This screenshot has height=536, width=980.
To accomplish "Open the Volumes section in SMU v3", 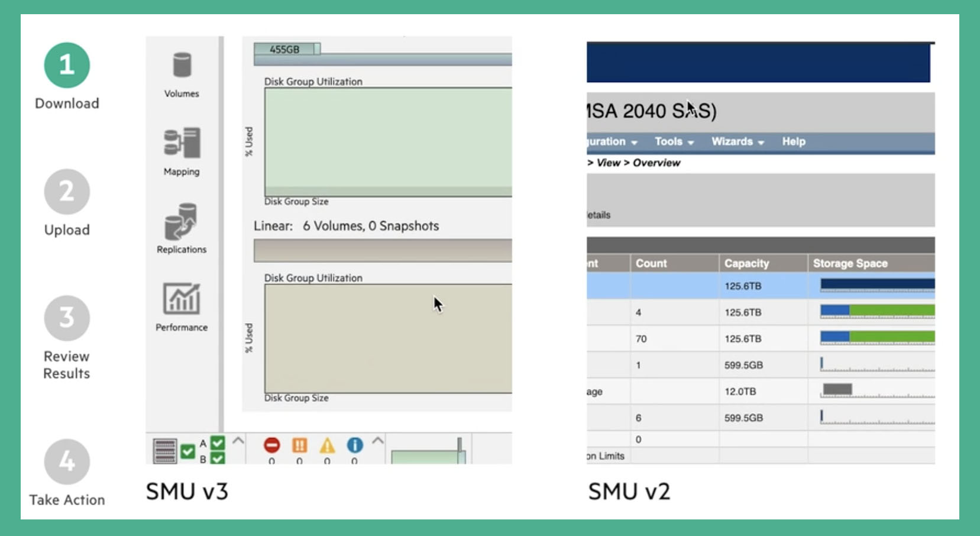I will [x=182, y=75].
